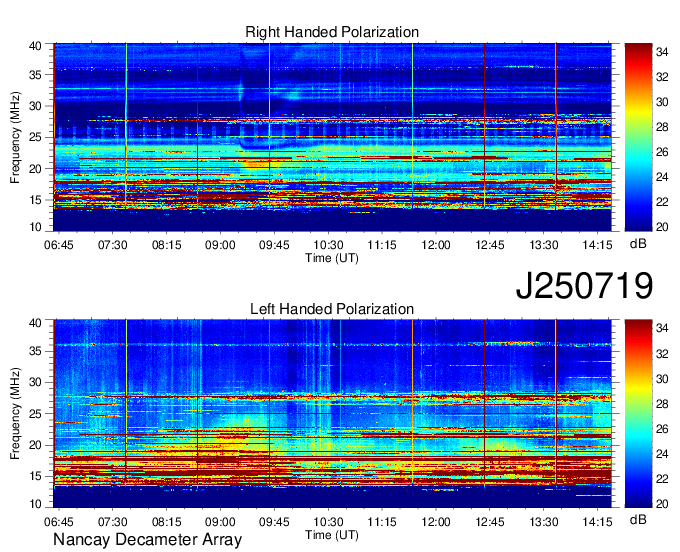680x552 pixels.
Task: Click the 10 MHz tick on right-handed plot
Action: [35, 227]
